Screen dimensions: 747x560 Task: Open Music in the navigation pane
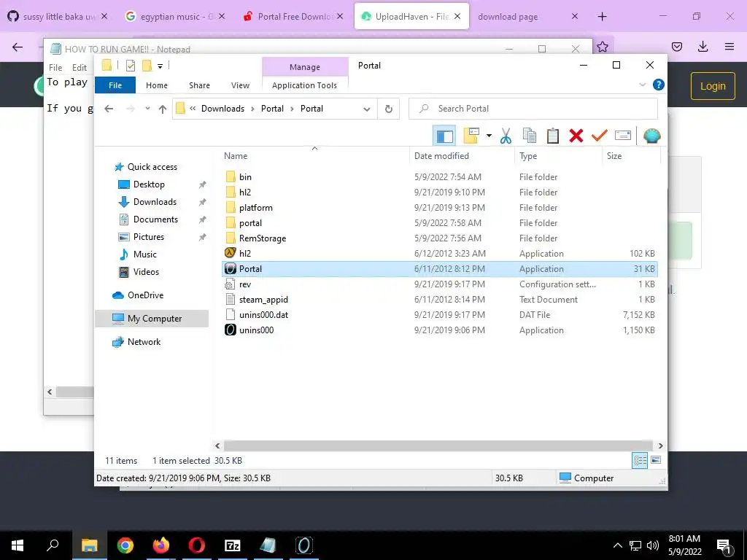145,254
